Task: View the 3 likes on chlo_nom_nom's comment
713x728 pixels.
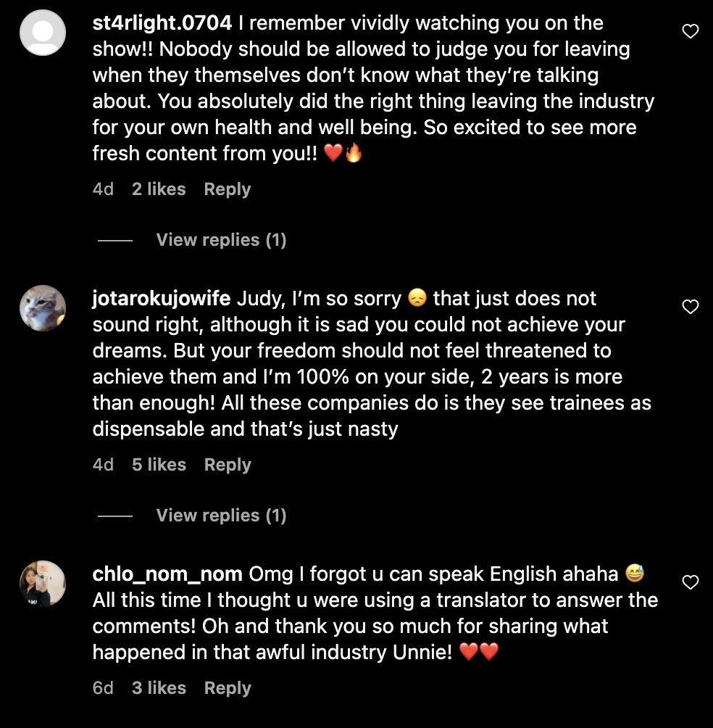Action: click(159, 688)
